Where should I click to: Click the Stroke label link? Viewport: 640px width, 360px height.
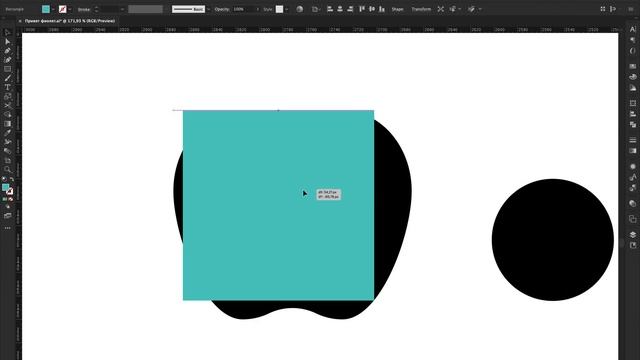84,9
